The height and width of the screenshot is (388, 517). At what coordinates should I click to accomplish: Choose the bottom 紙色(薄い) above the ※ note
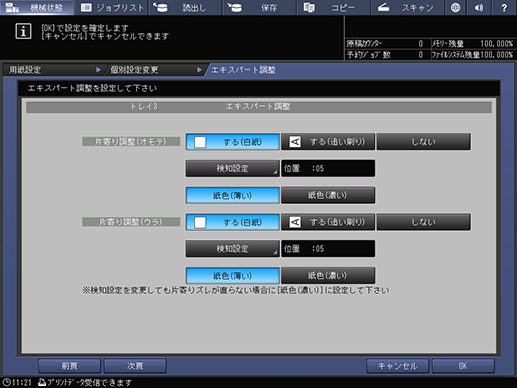(x=232, y=276)
